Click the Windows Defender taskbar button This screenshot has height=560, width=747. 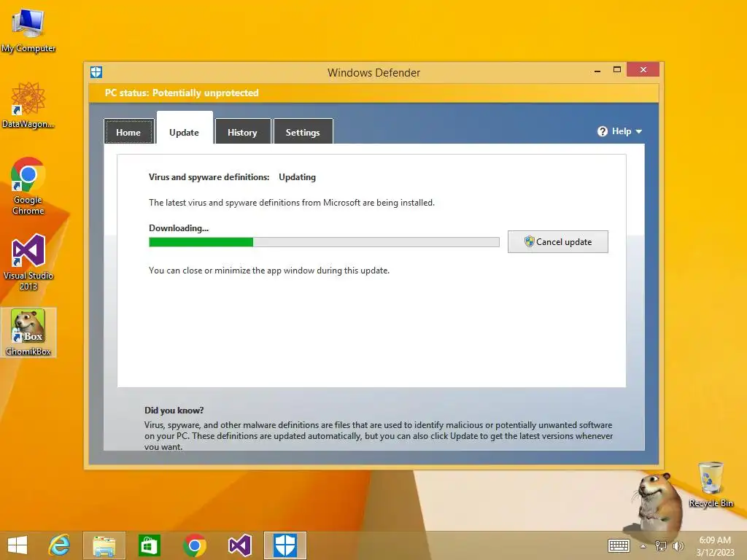pyautogui.click(x=285, y=545)
